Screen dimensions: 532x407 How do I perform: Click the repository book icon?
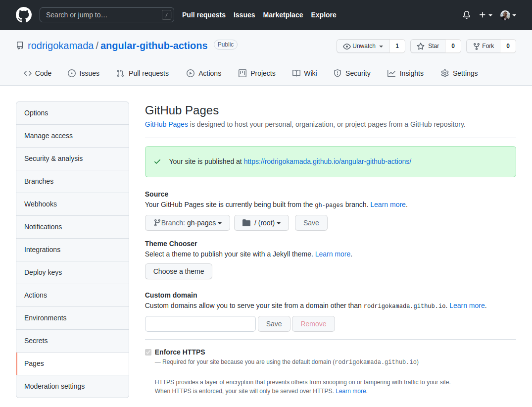tap(20, 46)
